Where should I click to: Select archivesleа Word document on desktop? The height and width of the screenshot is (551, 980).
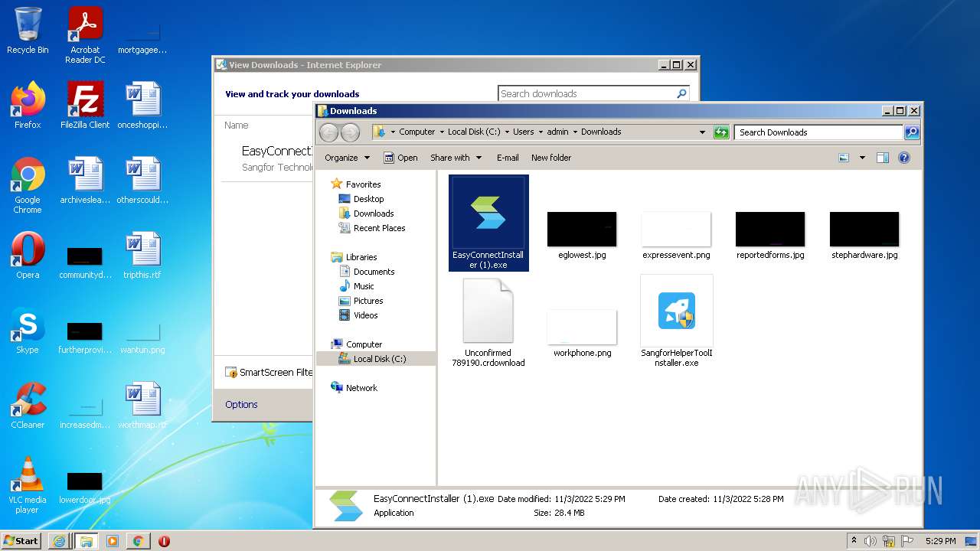[85, 181]
